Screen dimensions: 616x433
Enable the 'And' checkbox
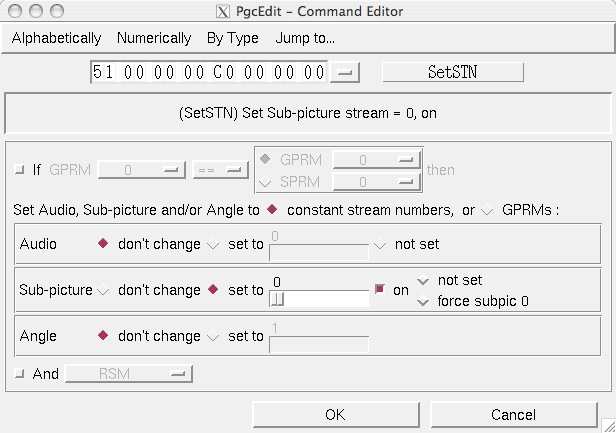pos(19,373)
